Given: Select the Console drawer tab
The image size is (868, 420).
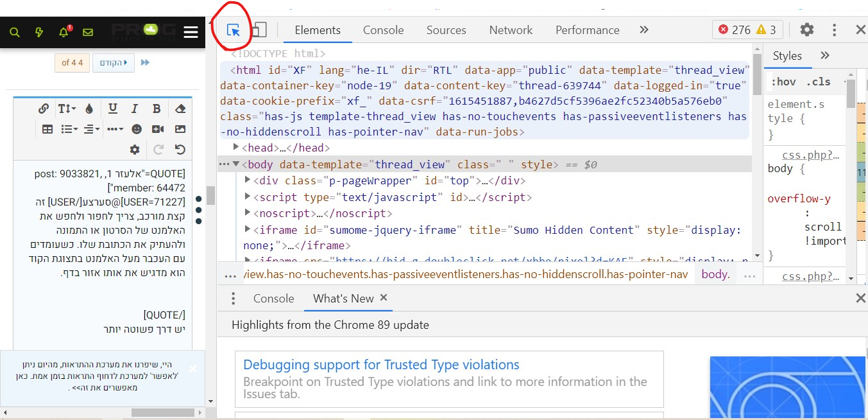Looking at the screenshot, I should pos(274,299).
